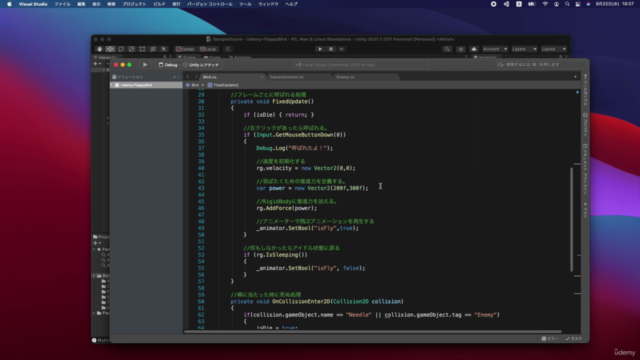Expand the Packages folder in Unity Project

coord(94,313)
